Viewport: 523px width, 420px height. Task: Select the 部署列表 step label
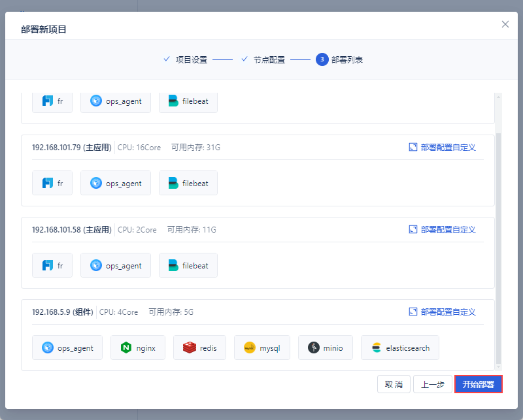pyautogui.click(x=347, y=59)
